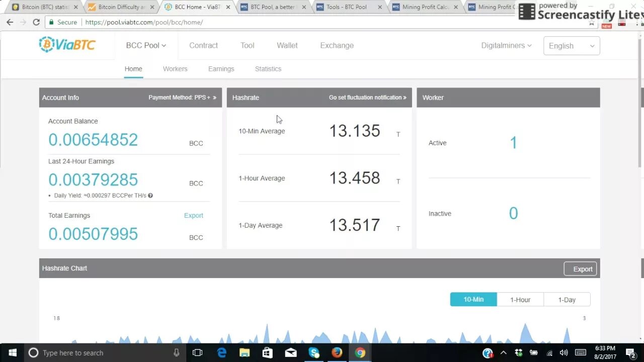Open the Action Center notifications icon
Image resolution: width=644 pixels, height=362 pixels.
(x=630, y=352)
